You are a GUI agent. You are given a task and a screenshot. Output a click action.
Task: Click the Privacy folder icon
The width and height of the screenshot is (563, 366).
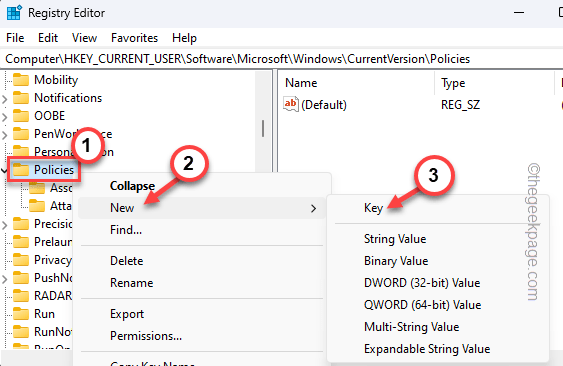21,260
